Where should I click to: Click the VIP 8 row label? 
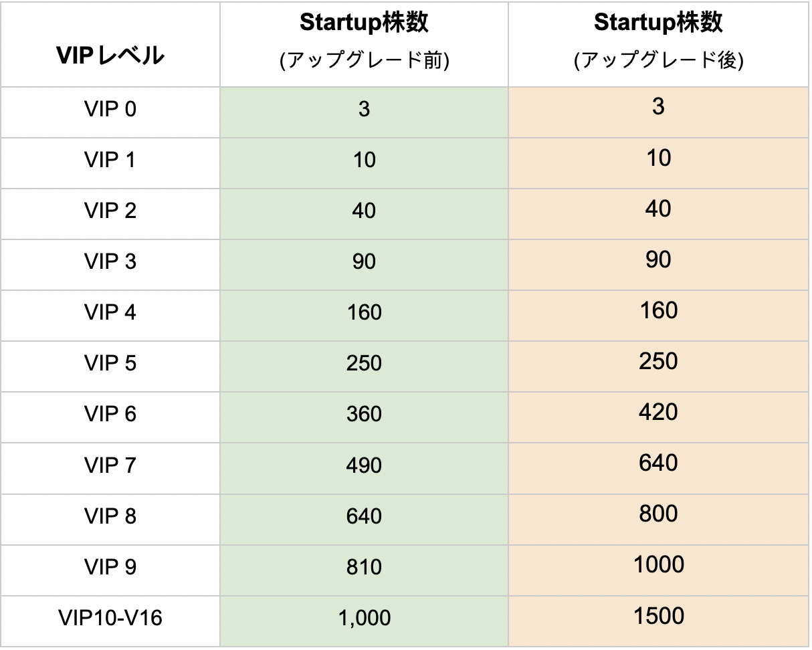110,516
